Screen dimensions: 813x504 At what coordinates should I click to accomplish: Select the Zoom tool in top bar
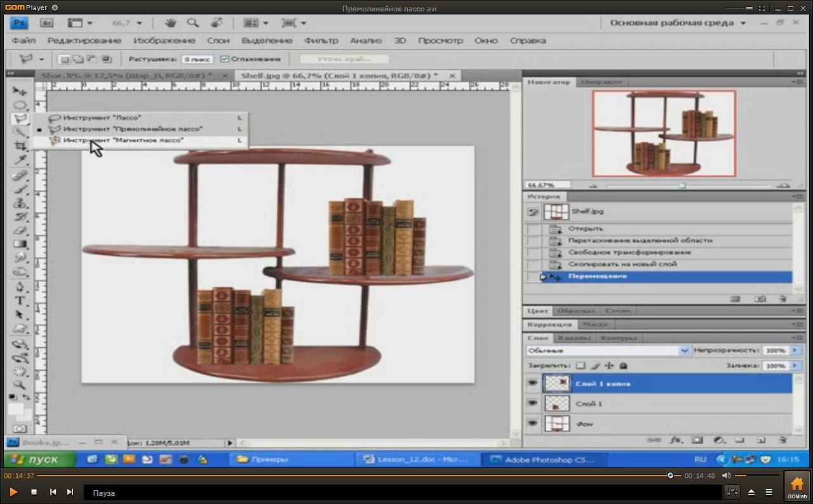[192, 23]
